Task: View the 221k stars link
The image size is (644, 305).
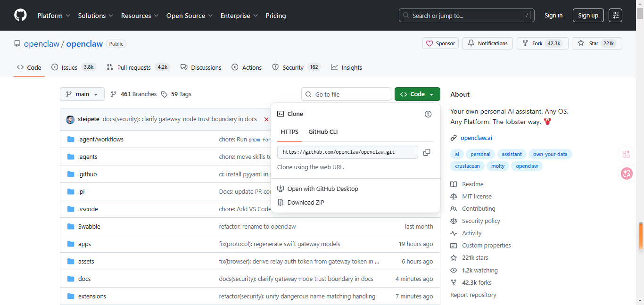Action: 469,257
